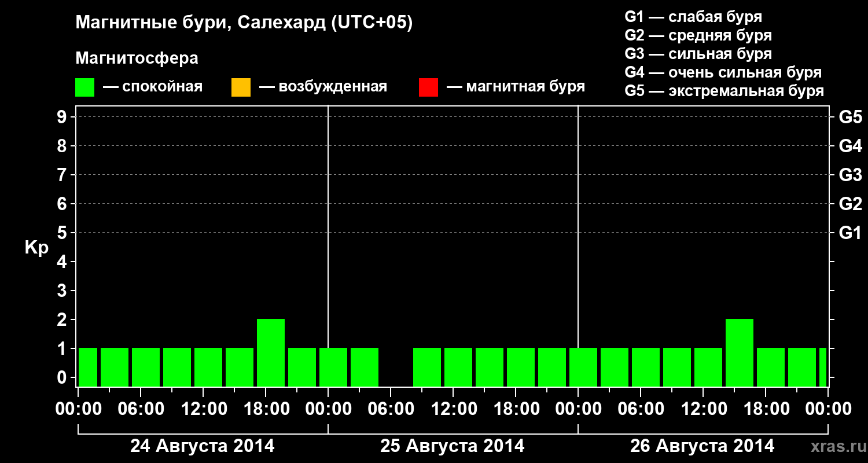
Task: Click the 09:00–12:00 bar on 25 August
Action: coord(427,367)
